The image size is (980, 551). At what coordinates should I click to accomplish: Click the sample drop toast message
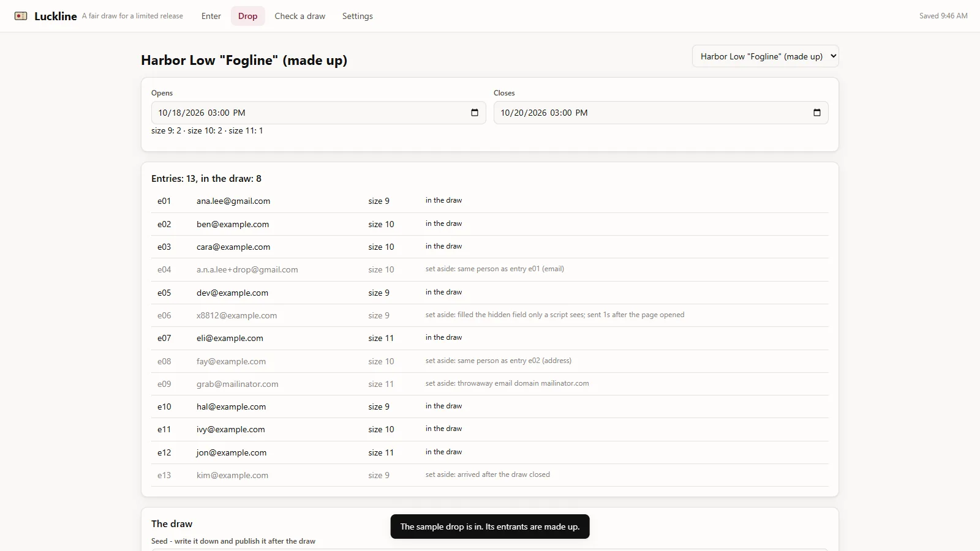[490, 527]
